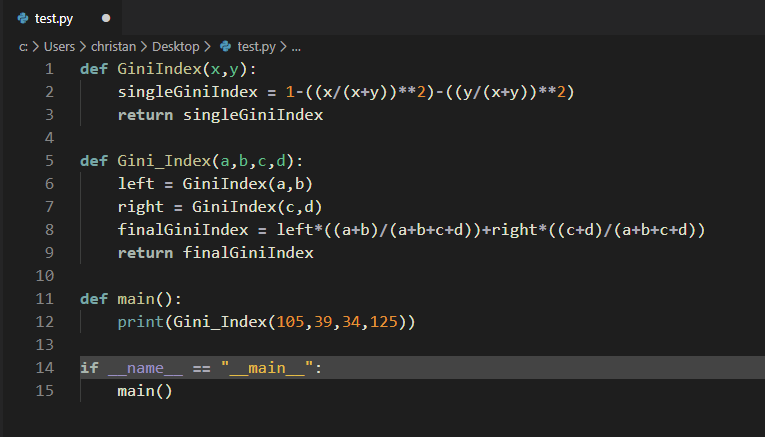Click __name__ on line 14
Viewport: 765px width, 437px height.
(145, 368)
